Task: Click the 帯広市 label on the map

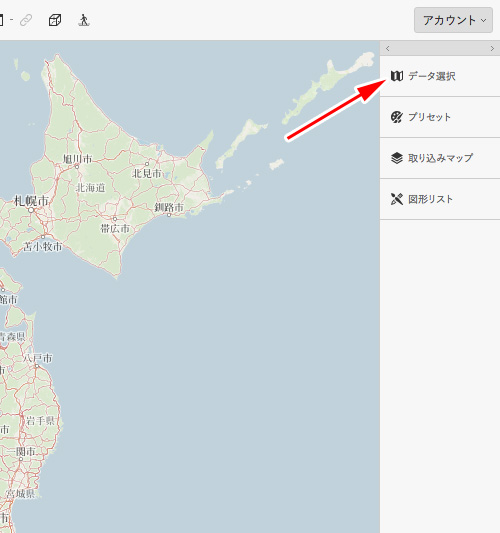Action: coord(115,228)
